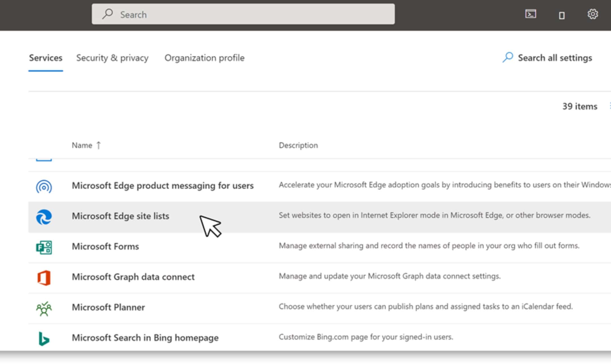Switch to Security & privacy tab
This screenshot has height=364, width=611.
pyautogui.click(x=112, y=58)
